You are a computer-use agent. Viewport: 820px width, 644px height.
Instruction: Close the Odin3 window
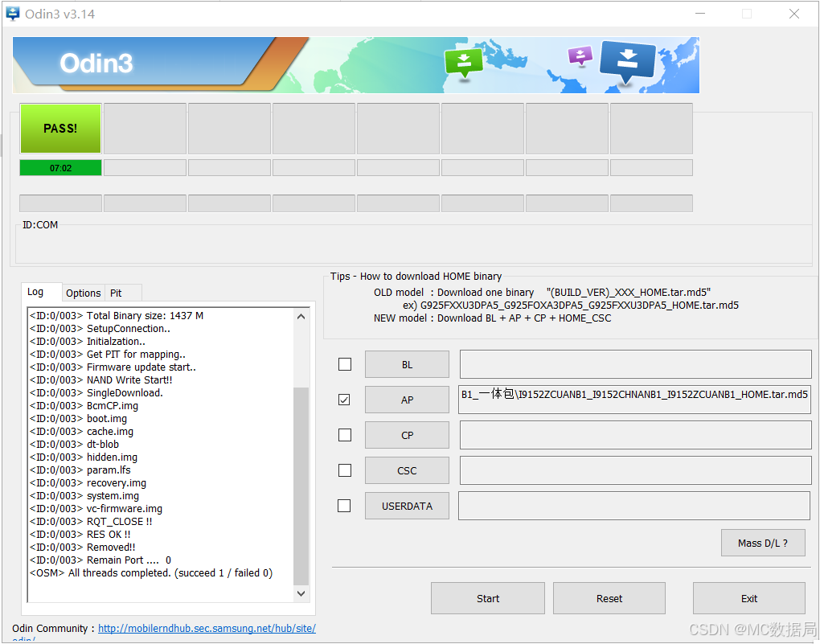[793, 14]
